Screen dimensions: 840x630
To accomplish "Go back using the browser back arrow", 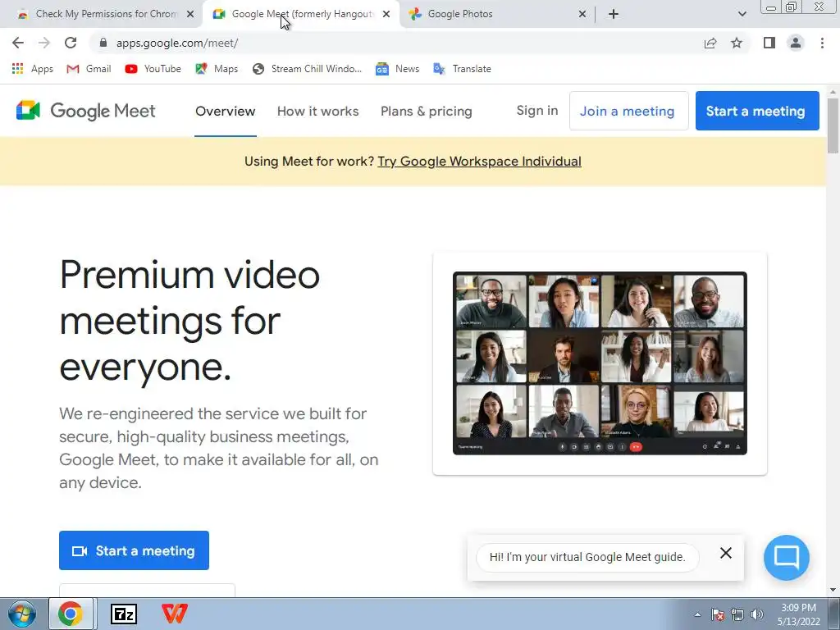I will click(18, 43).
